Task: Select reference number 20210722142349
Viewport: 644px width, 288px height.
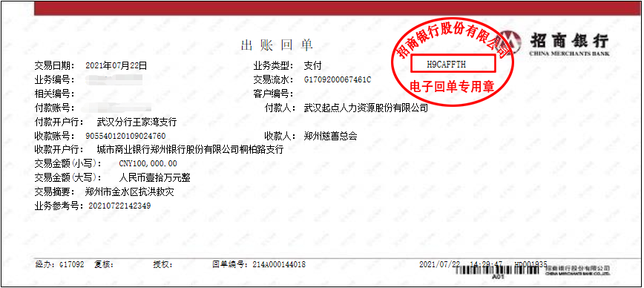Action: (x=119, y=206)
